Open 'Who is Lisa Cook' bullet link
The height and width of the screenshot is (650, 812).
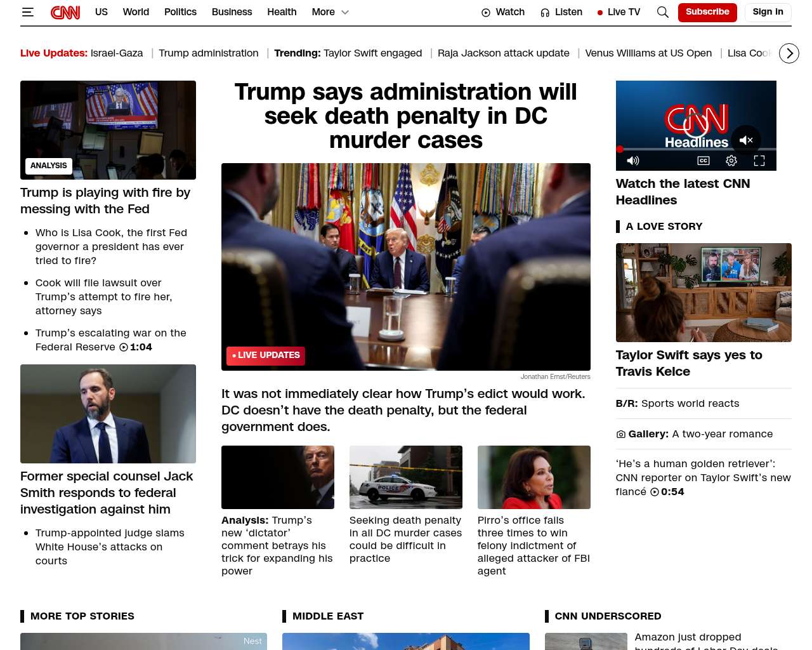111,247
